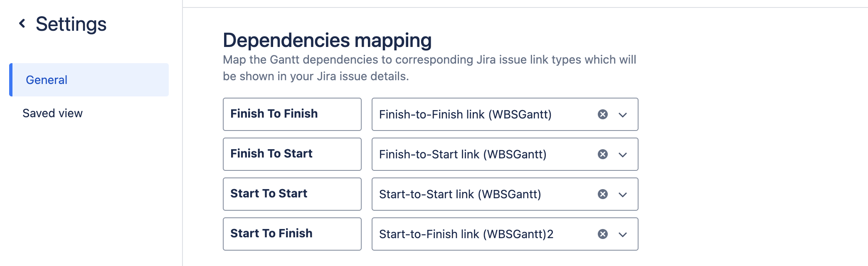Click the back arrow beside Settings
Image resolution: width=868 pixels, height=266 pixels.
[x=22, y=24]
